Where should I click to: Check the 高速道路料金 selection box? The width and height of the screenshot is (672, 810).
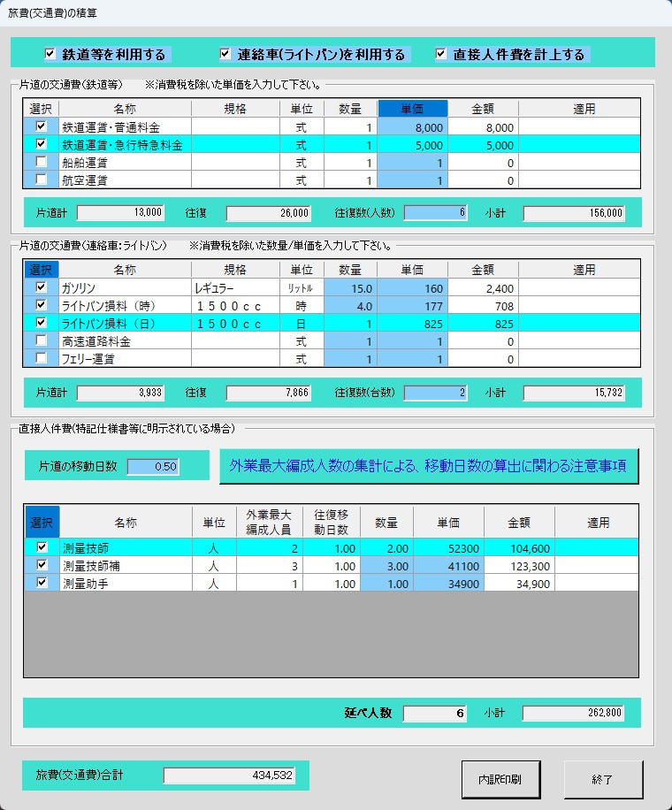coord(41,340)
